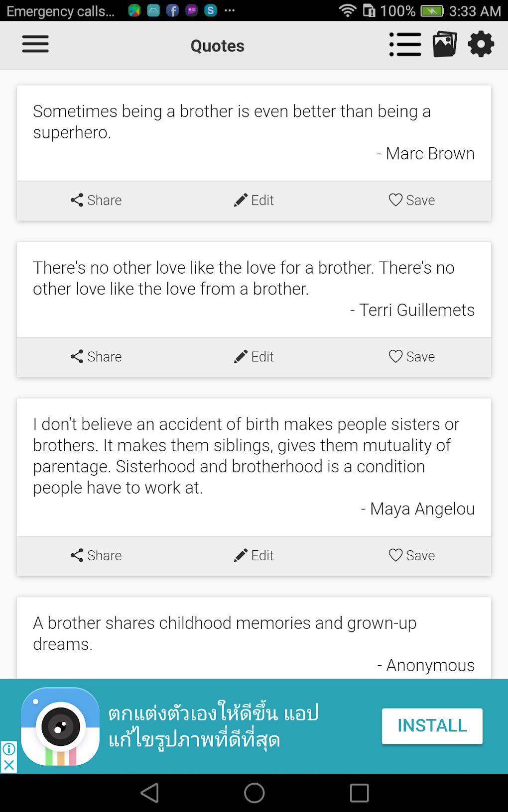Viewport: 508px width, 812px height.
Task: Edit the Marc Brown quote
Action: point(254,201)
